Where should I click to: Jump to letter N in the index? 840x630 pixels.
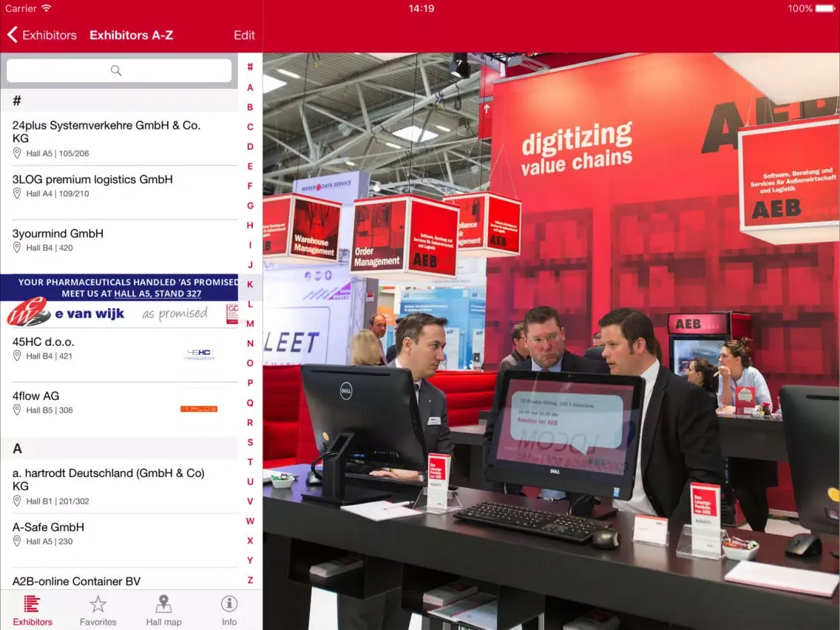(250, 343)
